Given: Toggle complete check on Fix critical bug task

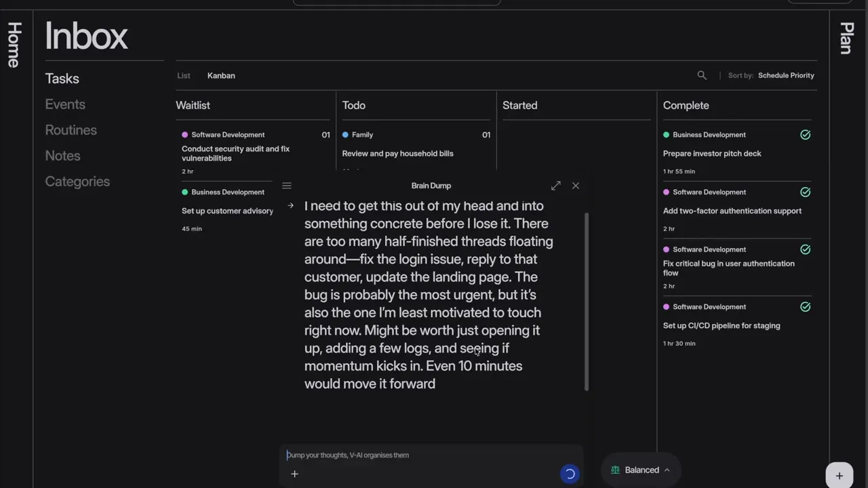Looking at the screenshot, I should [x=805, y=249].
